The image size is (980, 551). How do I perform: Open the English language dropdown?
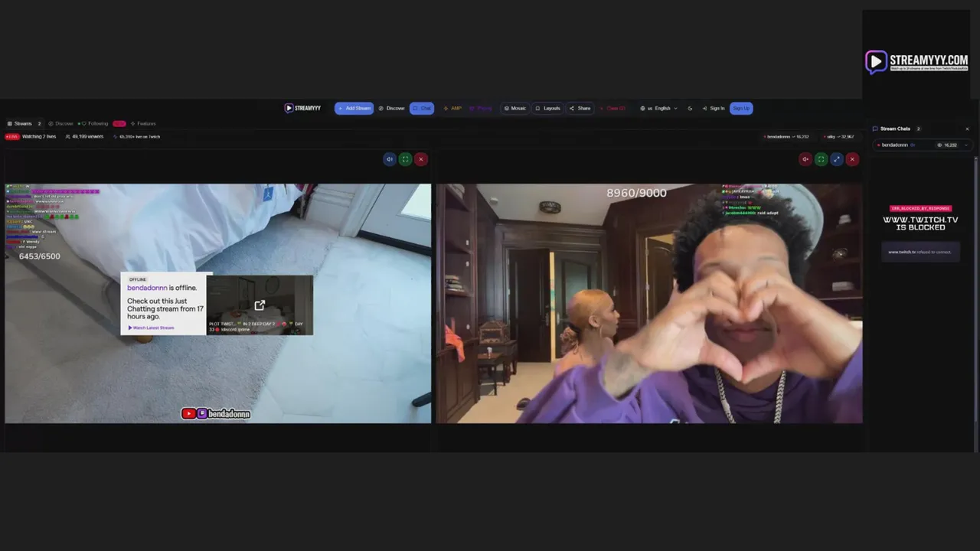659,108
